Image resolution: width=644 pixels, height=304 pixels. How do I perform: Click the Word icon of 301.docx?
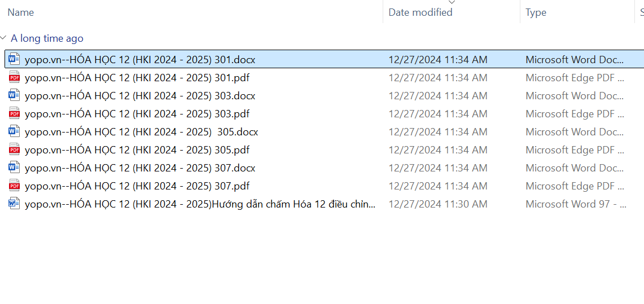[14, 59]
